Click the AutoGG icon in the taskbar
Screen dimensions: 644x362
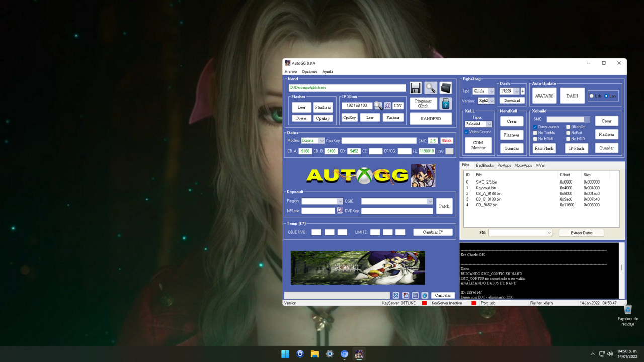[x=359, y=354]
